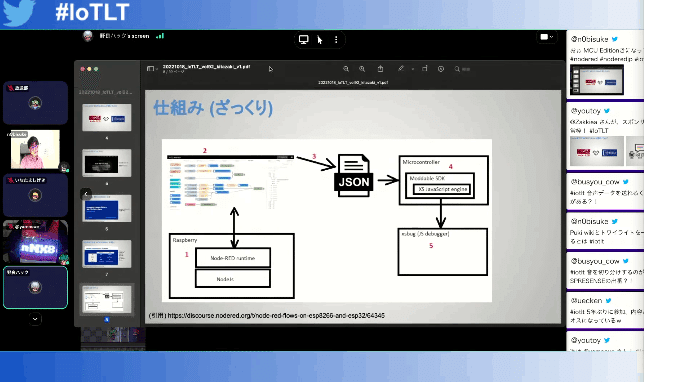Viewport: 686px width, 382px height.
Task: Open the three-dot more options menu
Action: (x=336, y=39)
